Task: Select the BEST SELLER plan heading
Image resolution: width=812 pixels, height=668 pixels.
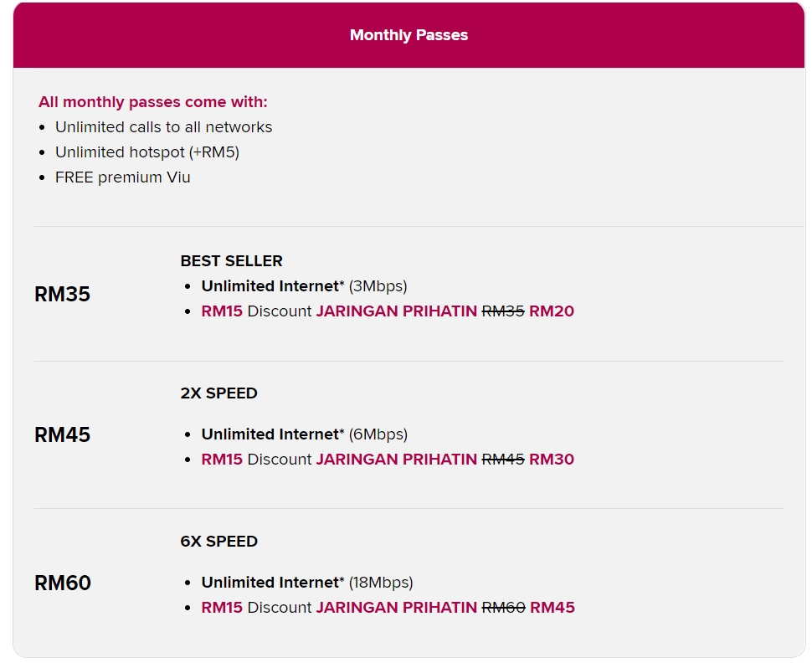Action: [231, 261]
